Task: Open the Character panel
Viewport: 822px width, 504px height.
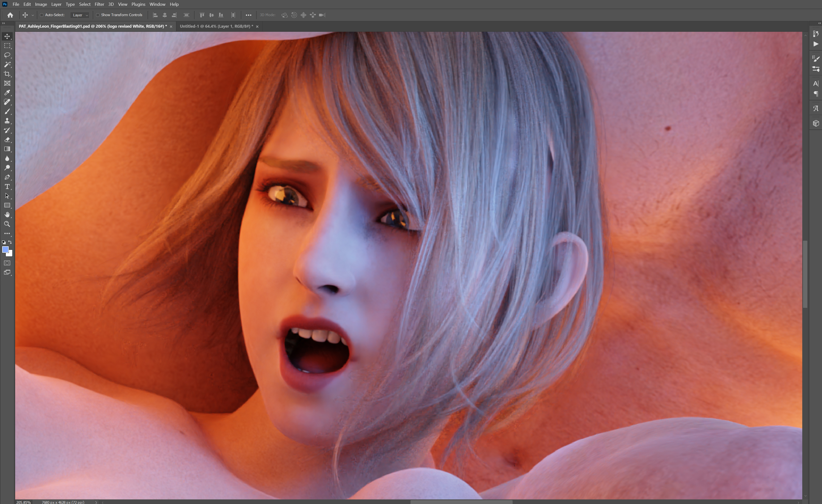Action: [x=816, y=83]
